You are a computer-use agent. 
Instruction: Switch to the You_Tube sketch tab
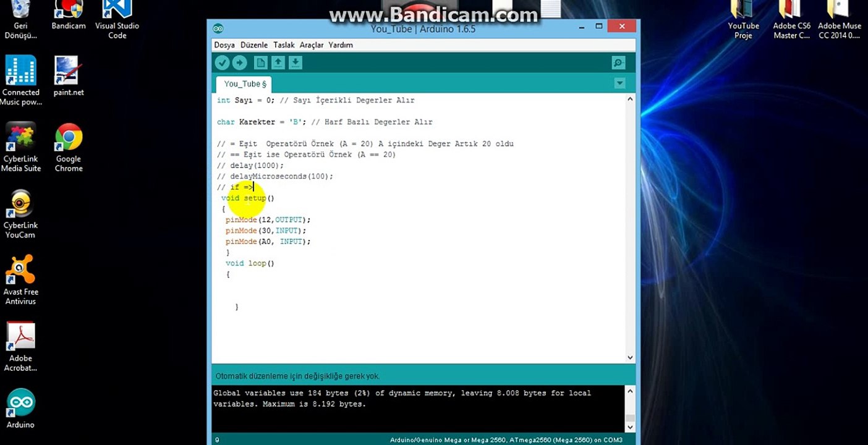[x=245, y=84]
